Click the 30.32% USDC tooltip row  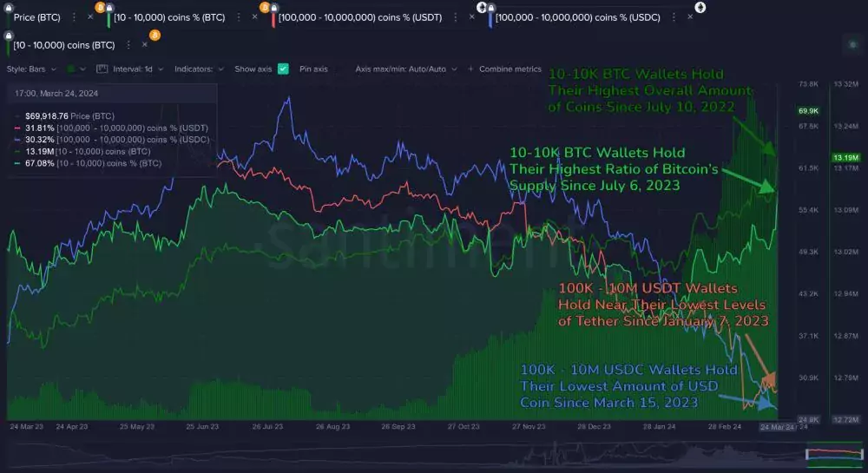(x=112, y=140)
